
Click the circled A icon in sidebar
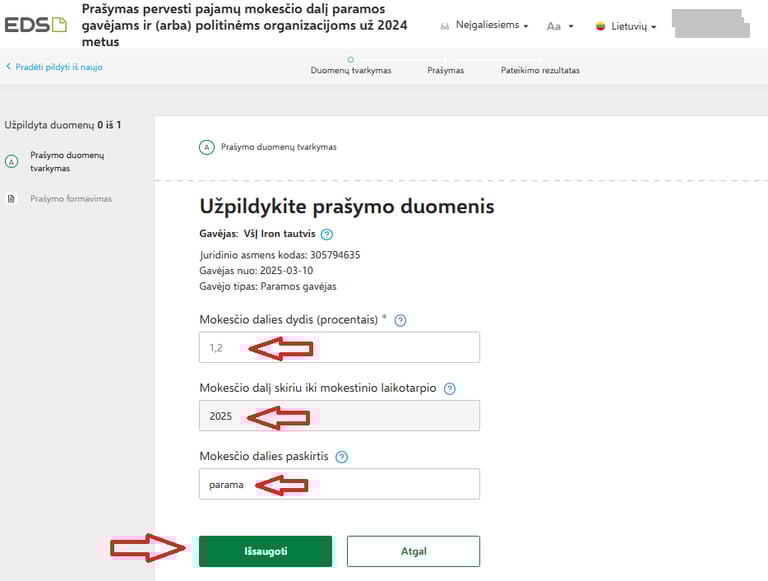[11, 161]
